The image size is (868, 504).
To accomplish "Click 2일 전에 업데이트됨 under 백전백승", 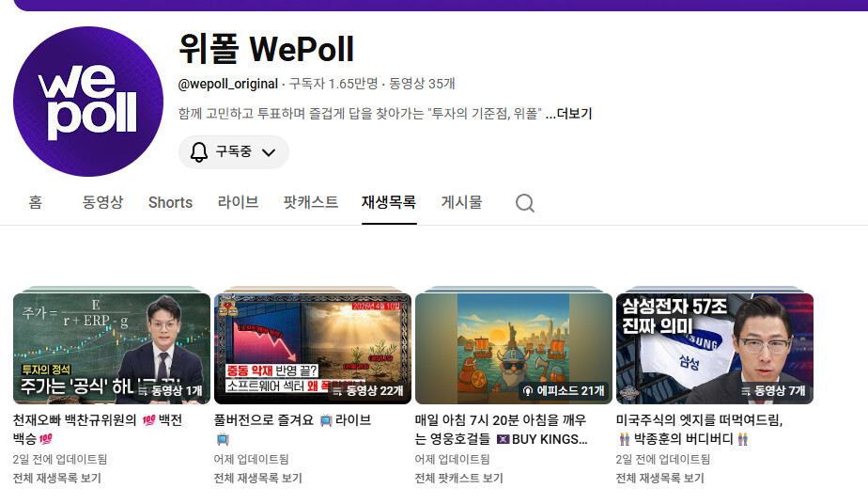I will tap(60, 459).
